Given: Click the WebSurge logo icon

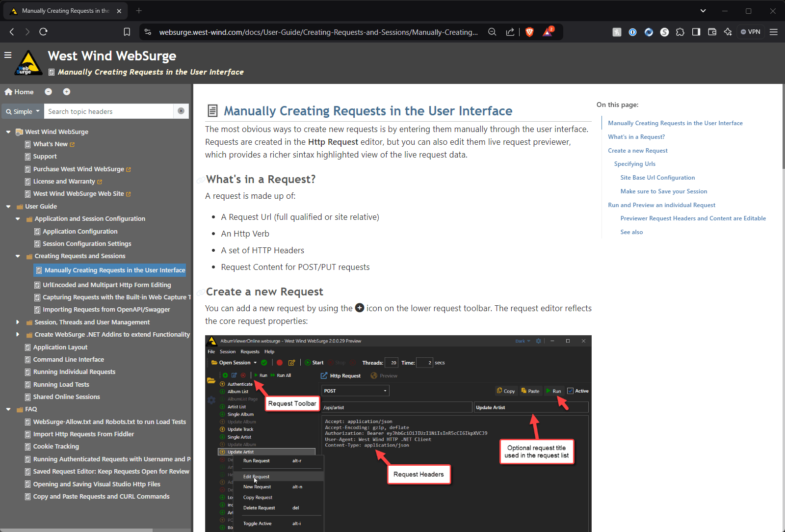Looking at the screenshot, I should 28,63.
